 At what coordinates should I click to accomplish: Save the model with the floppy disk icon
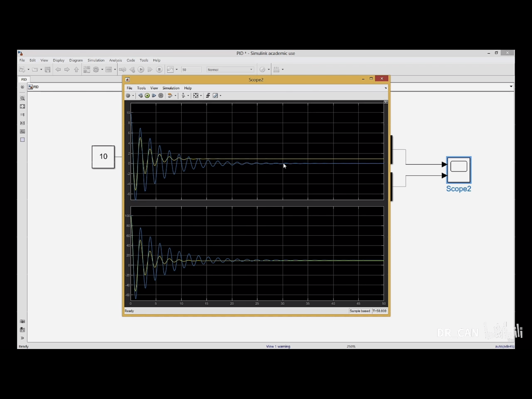click(48, 70)
